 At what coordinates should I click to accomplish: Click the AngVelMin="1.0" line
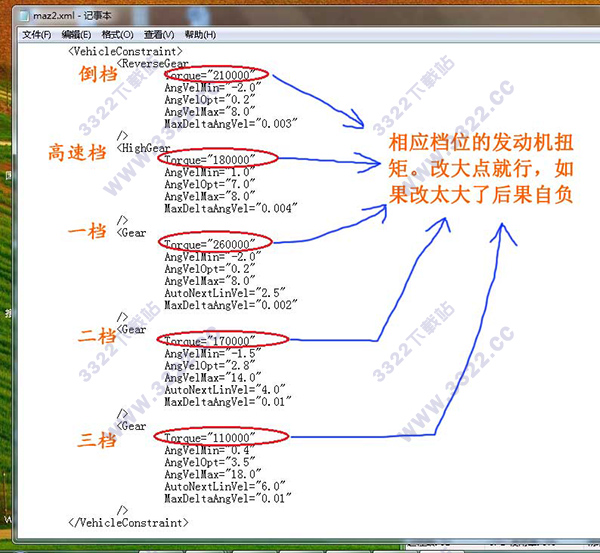point(210,172)
